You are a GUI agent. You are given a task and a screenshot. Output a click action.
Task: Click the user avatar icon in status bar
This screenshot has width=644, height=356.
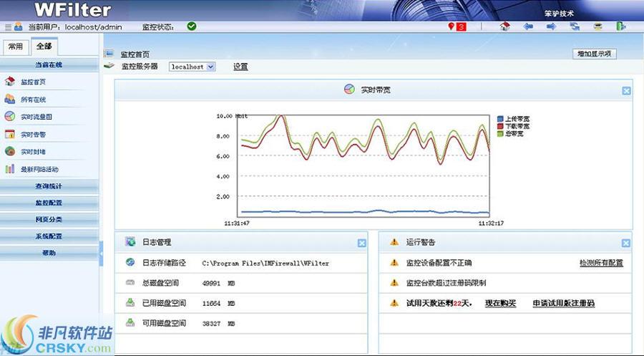[x=19, y=27]
